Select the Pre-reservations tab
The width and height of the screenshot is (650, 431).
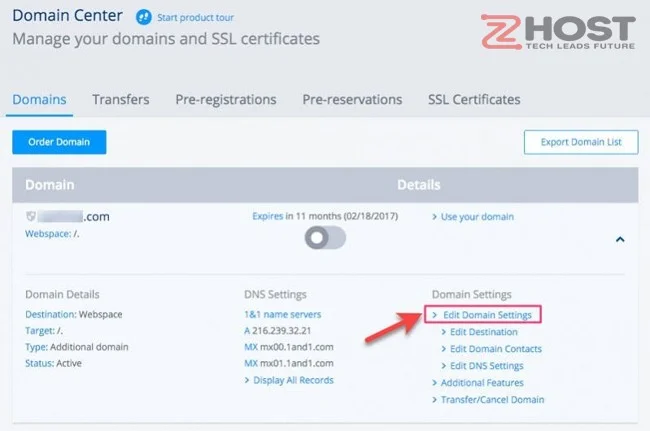tap(352, 99)
